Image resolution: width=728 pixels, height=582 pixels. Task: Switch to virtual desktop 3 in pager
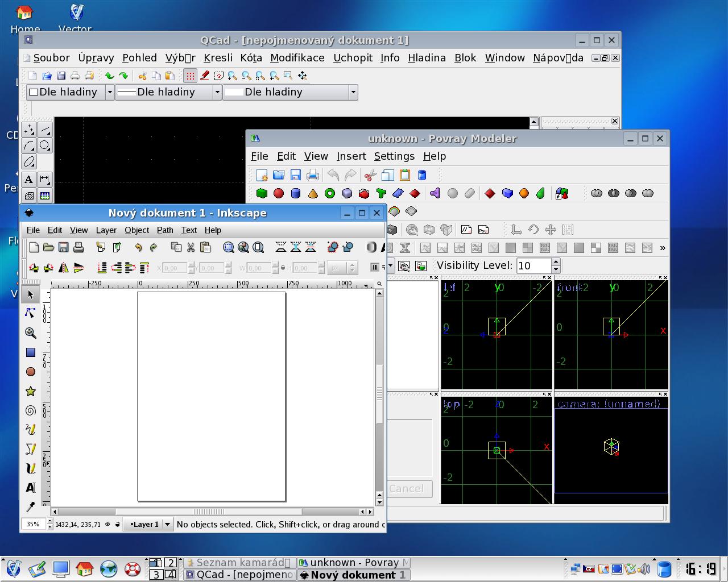coord(156,575)
